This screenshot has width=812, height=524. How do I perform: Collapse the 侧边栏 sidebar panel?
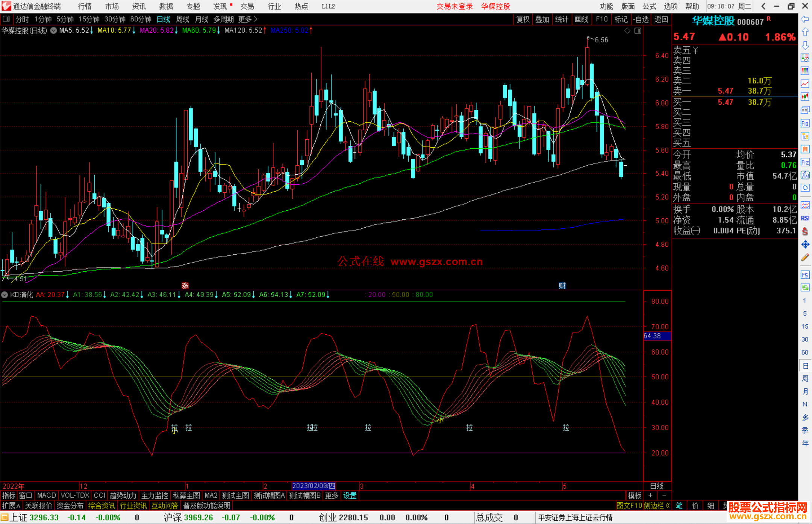coord(657,506)
